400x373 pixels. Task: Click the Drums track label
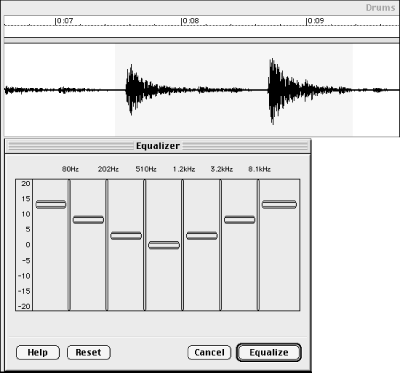click(380, 8)
